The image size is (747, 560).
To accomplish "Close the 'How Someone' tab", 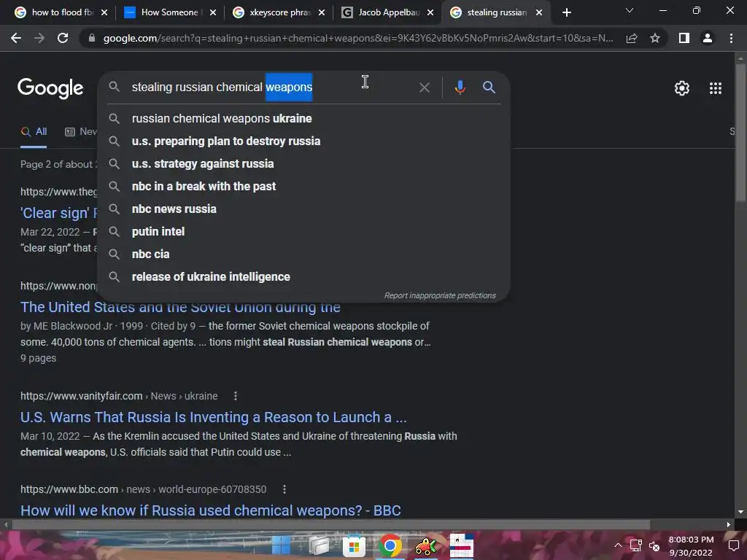I will (213, 13).
